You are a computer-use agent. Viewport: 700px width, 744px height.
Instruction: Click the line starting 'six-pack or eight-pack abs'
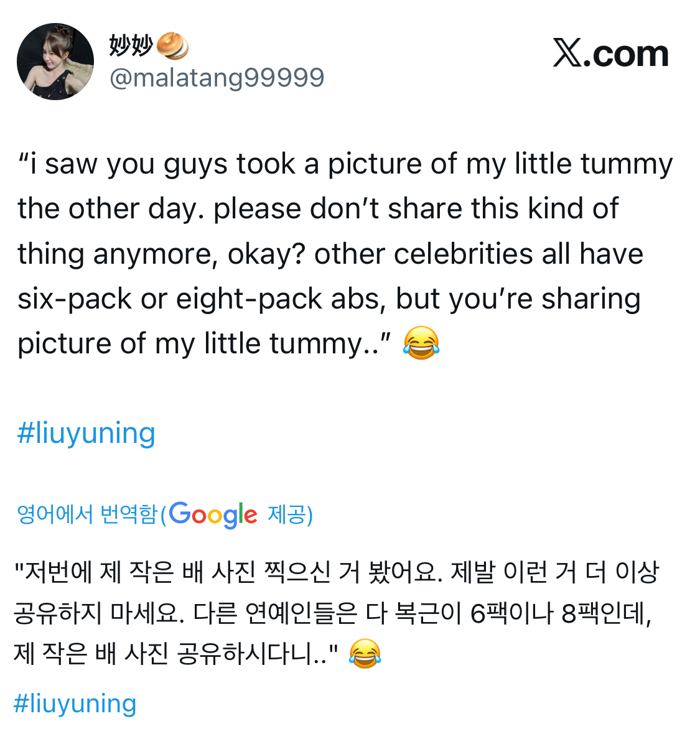pyautogui.click(x=329, y=299)
